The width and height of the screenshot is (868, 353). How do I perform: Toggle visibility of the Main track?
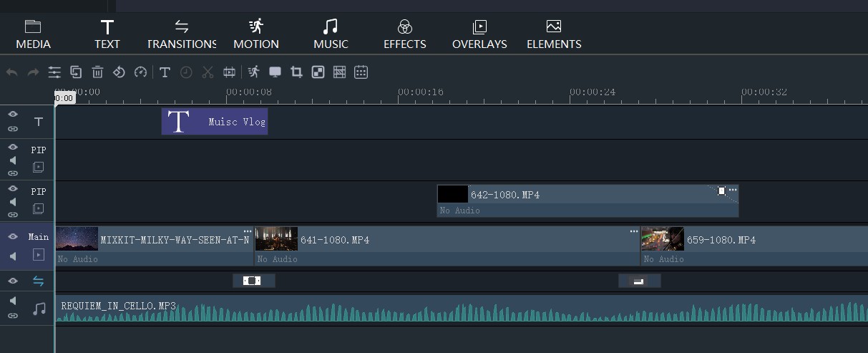tap(13, 237)
